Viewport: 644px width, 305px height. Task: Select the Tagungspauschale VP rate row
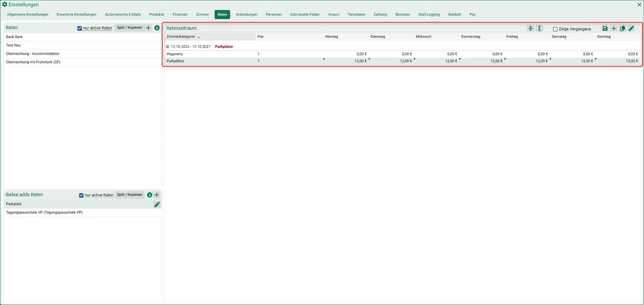pyautogui.click(x=83, y=213)
